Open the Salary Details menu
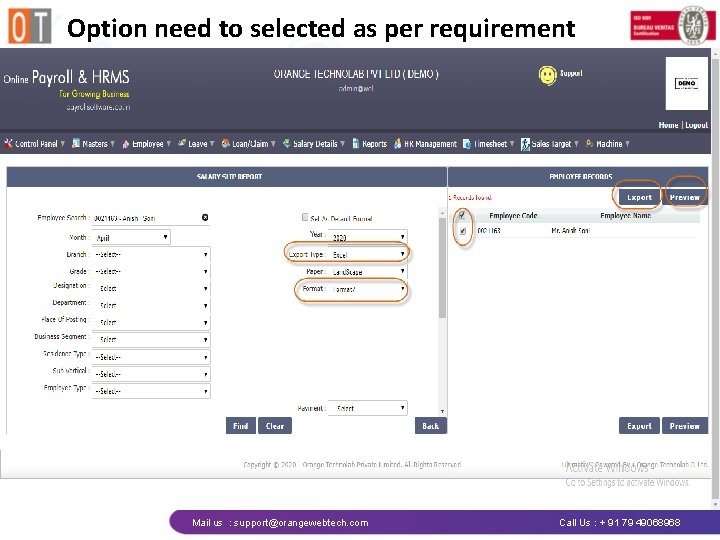Image resolution: width=720 pixels, height=540 pixels. coord(314,144)
